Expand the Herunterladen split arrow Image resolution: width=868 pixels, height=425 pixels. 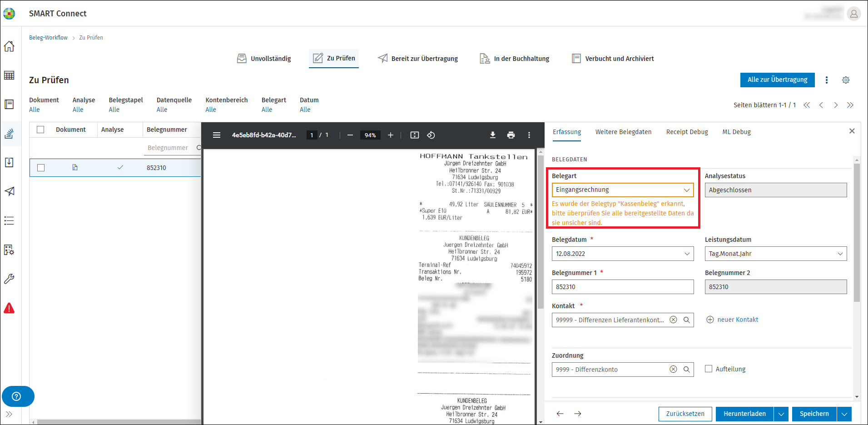pyautogui.click(x=781, y=414)
